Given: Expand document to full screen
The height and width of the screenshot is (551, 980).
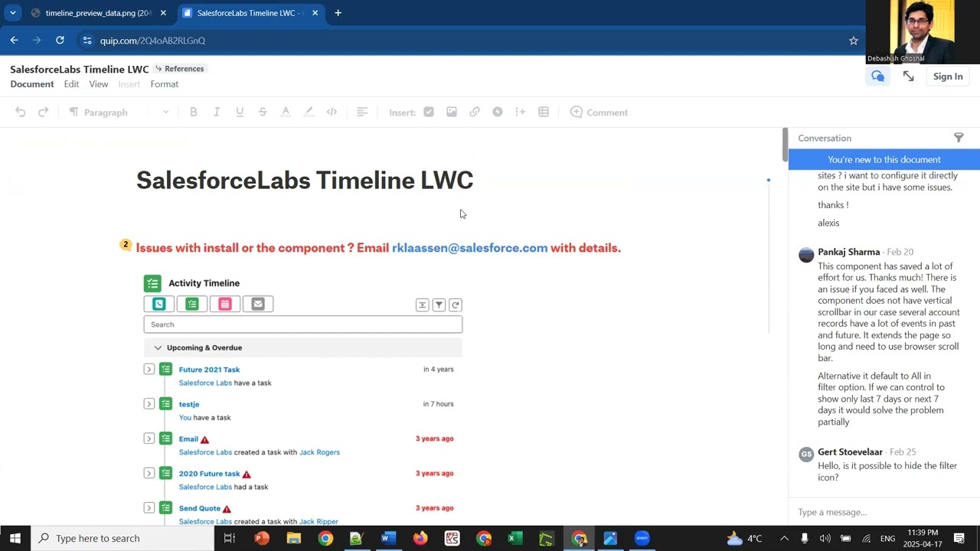Looking at the screenshot, I should coord(909,77).
